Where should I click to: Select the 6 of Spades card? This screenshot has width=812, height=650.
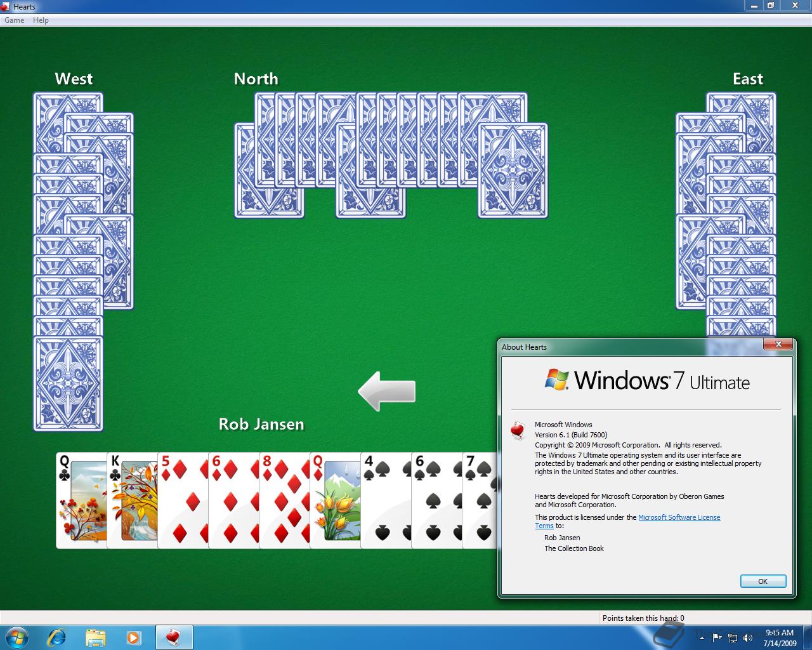[x=436, y=500]
